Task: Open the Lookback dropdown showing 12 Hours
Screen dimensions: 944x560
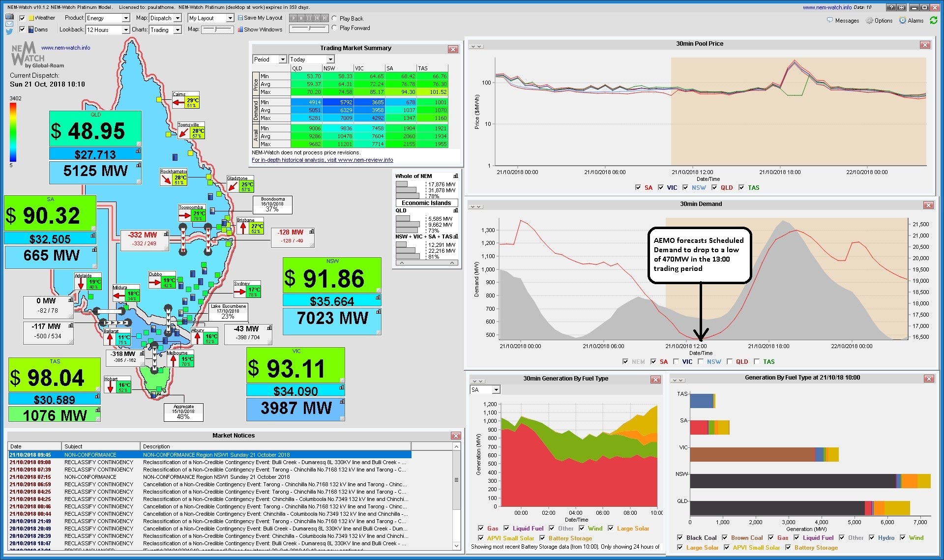Action: pos(107,30)
